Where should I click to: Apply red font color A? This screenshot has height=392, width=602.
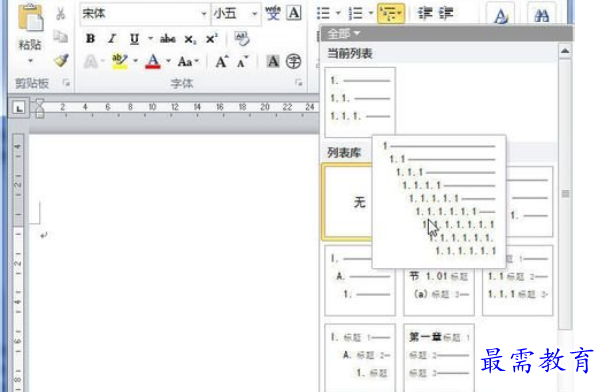[x=153, y=61]
